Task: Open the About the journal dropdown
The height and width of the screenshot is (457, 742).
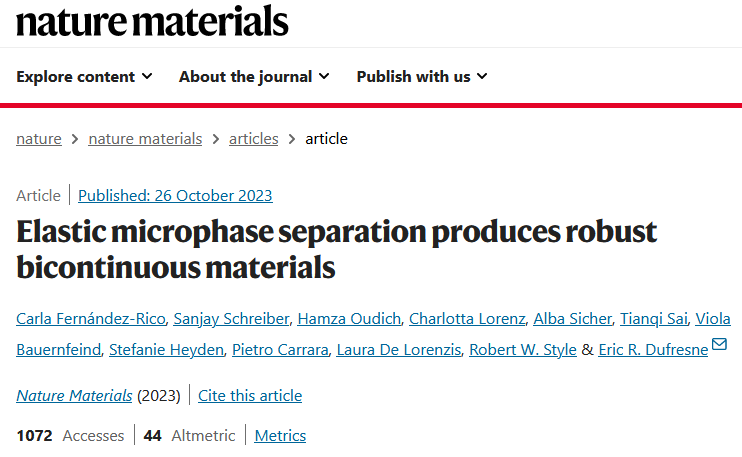Action: tap(254, 77)
